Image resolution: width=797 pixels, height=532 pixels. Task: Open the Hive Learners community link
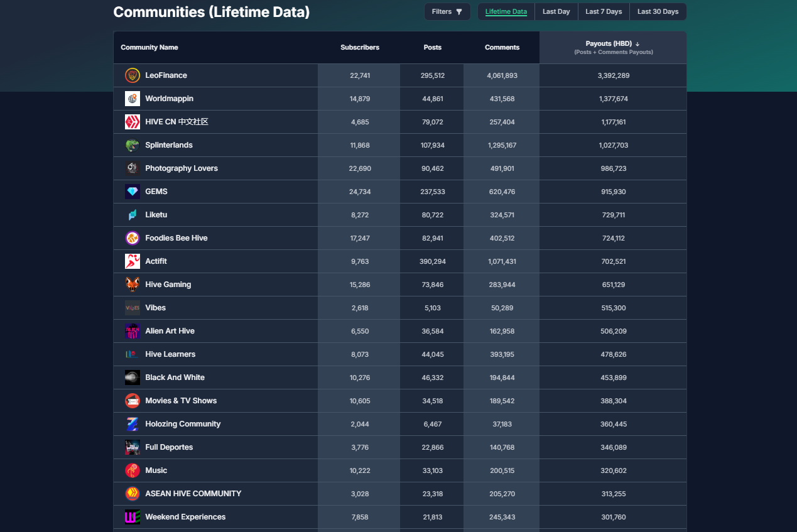[x=170, y=354]
